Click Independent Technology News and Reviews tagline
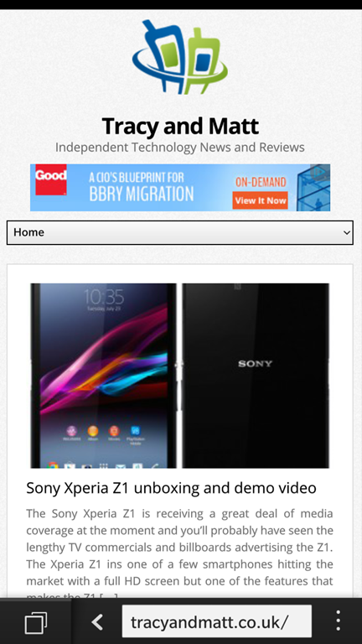This screenshot has height=644, width=362. coord(180,147)
